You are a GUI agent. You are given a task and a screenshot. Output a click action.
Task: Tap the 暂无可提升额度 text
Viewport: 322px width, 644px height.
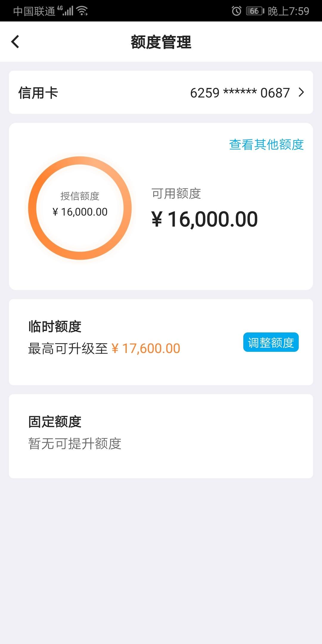(75, 444)
